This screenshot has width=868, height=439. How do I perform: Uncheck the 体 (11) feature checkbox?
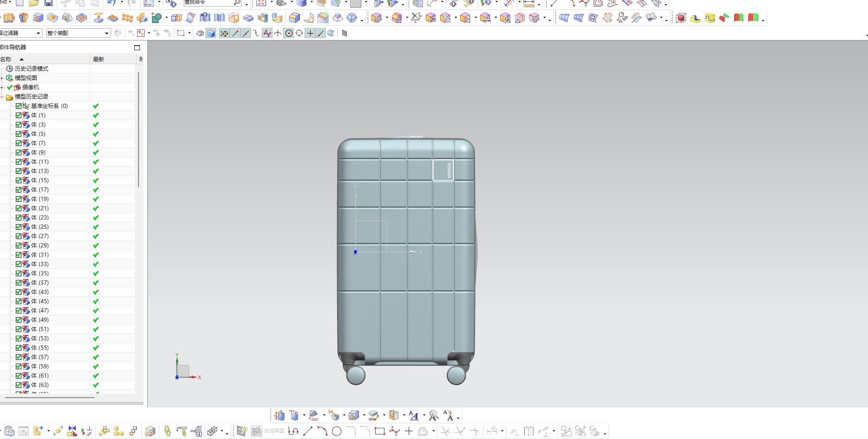pos(19,162)
